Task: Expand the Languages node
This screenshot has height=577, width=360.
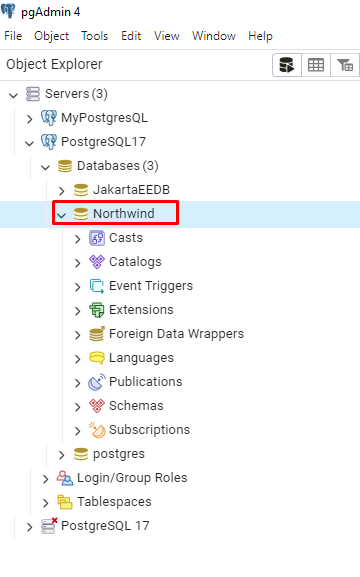Action: [x=78, y=359]
